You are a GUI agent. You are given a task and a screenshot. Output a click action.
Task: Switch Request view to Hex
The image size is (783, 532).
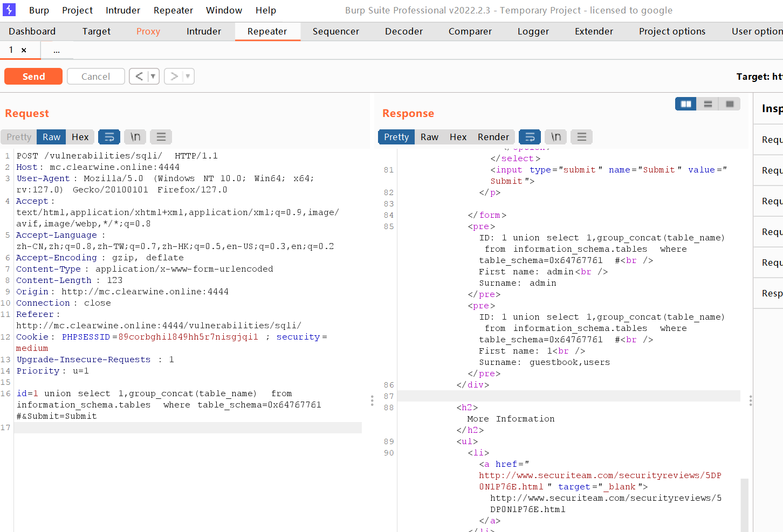point(80,137)
